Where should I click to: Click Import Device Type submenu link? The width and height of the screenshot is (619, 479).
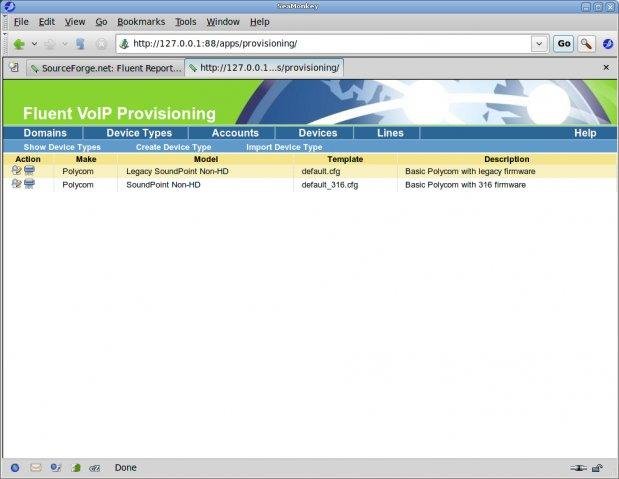pyautogui.click(x=284, y=147)
